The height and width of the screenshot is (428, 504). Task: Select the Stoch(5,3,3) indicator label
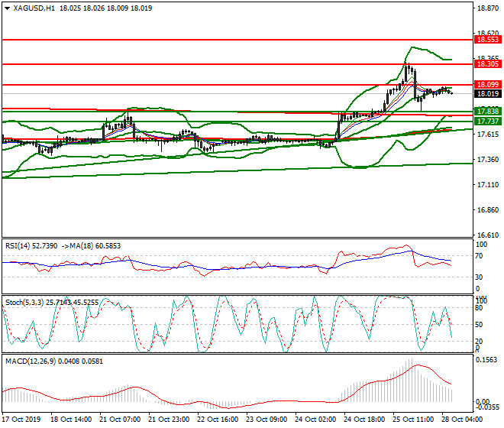(x=25, y=303)
